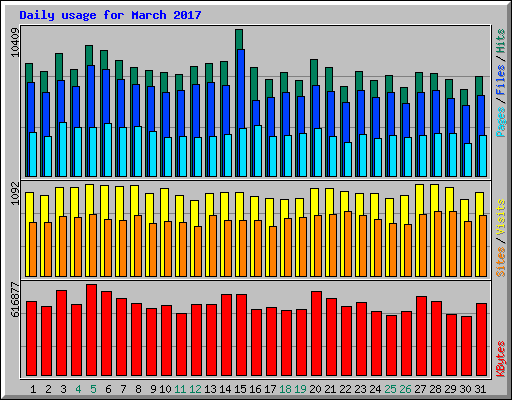Screen dimensions: 512x400
Task: Click the 'Hits' legend label
Action: tap(501, 41)
